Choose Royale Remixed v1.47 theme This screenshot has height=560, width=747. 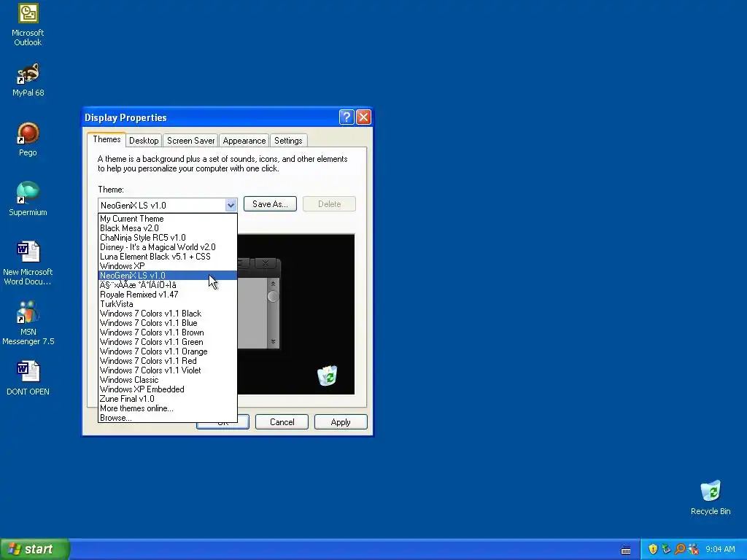(167, 295)
